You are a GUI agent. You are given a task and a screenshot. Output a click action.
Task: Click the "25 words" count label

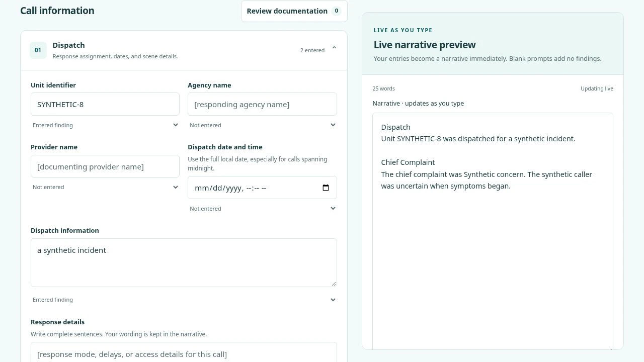click(x=384, y=88)
